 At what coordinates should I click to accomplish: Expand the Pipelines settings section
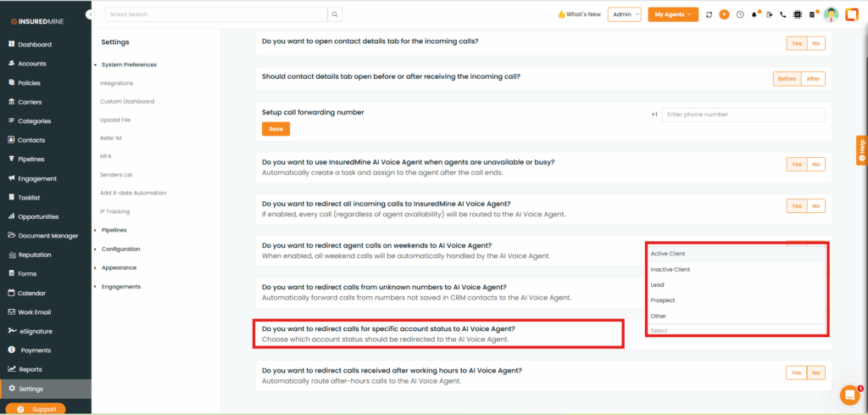click(x=114, y=230)
